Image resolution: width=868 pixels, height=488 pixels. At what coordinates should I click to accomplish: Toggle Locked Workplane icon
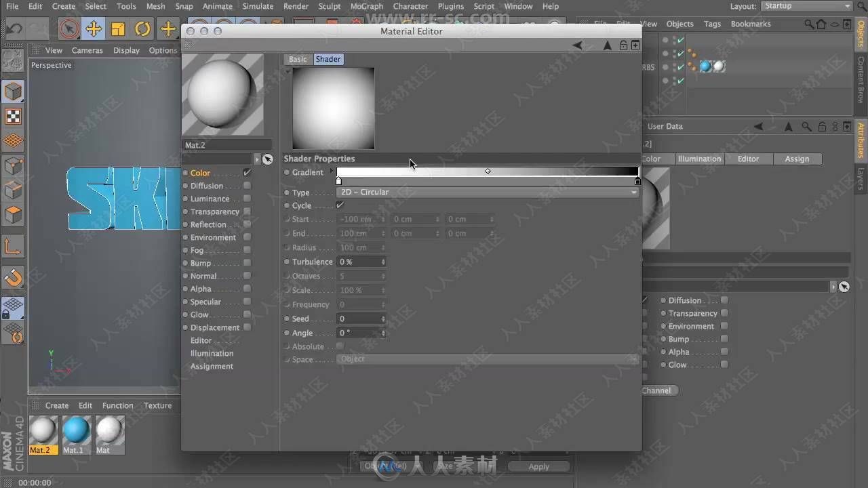(x=13, y=308)
